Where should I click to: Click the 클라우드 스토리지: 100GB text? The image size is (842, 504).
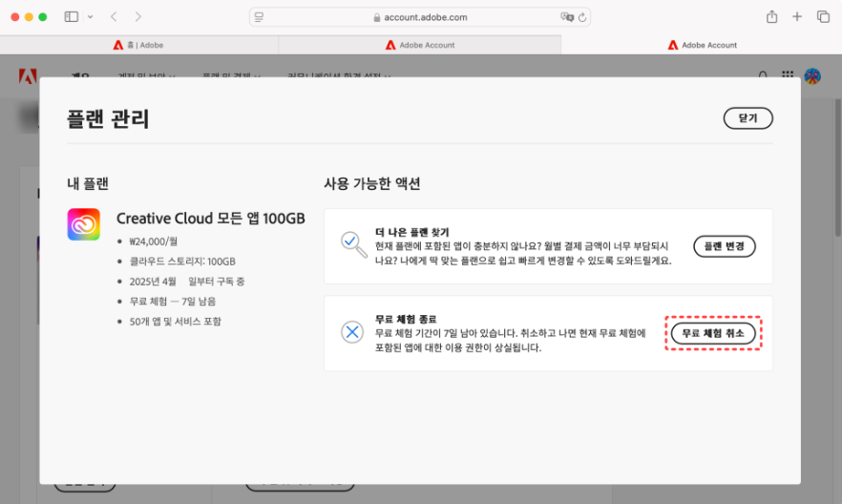[182, 262]
